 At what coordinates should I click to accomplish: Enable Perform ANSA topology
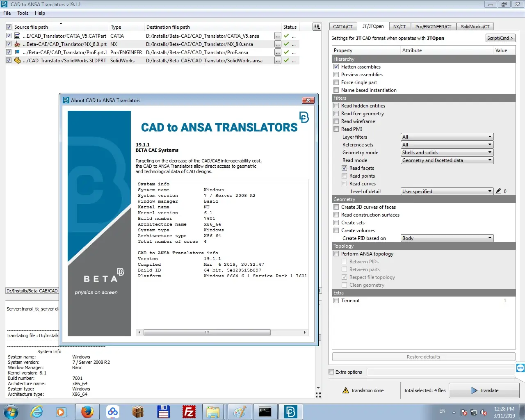336,254
